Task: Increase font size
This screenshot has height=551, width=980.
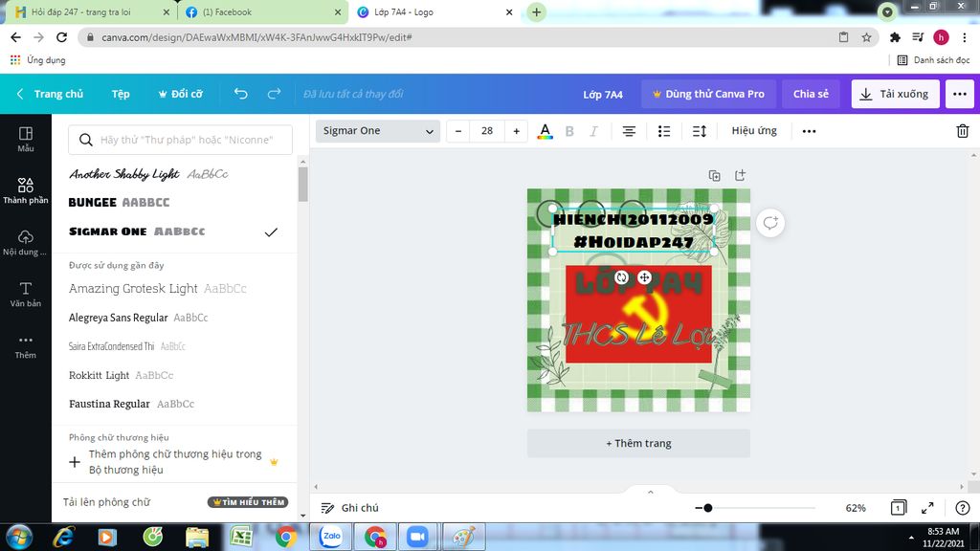Action: pyautogui.click(x=516, y=131)
